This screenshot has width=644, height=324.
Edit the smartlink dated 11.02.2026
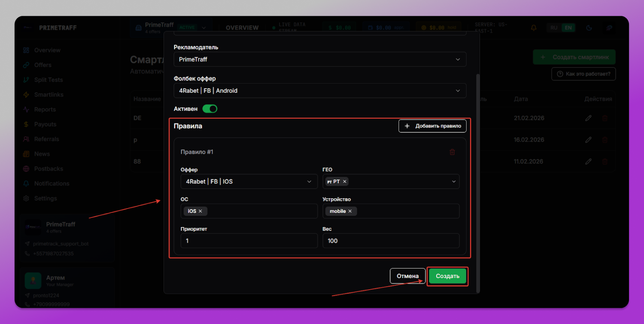point(588,162)
